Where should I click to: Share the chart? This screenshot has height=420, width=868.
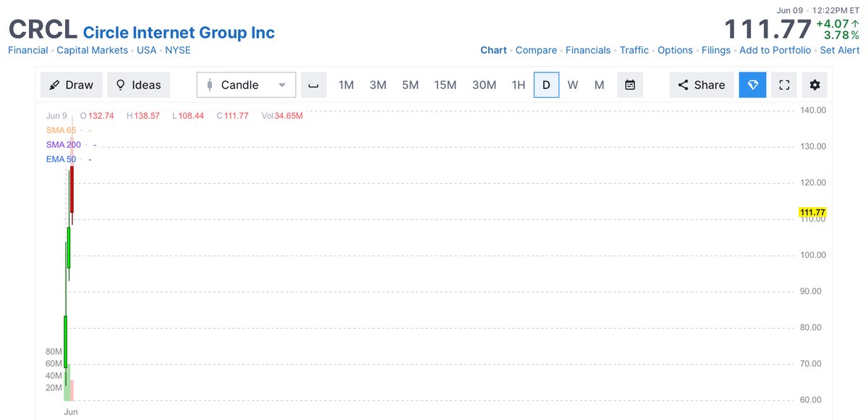[702, 85]
